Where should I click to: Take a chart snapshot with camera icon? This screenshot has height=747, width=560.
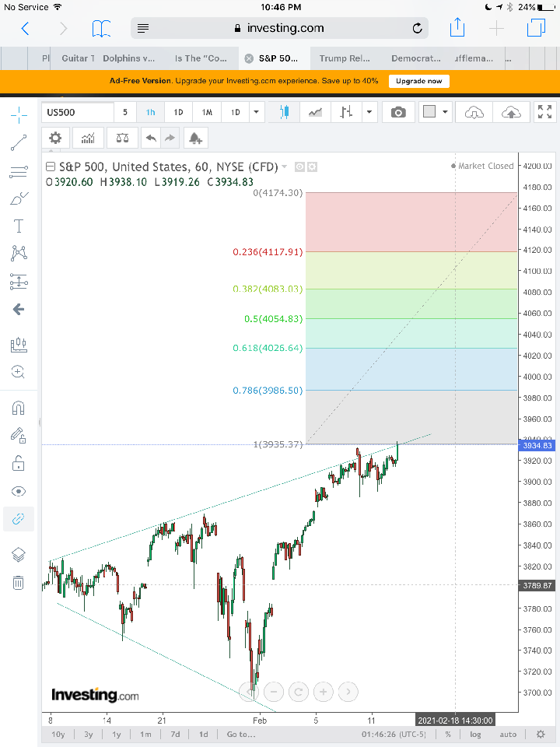398,112
